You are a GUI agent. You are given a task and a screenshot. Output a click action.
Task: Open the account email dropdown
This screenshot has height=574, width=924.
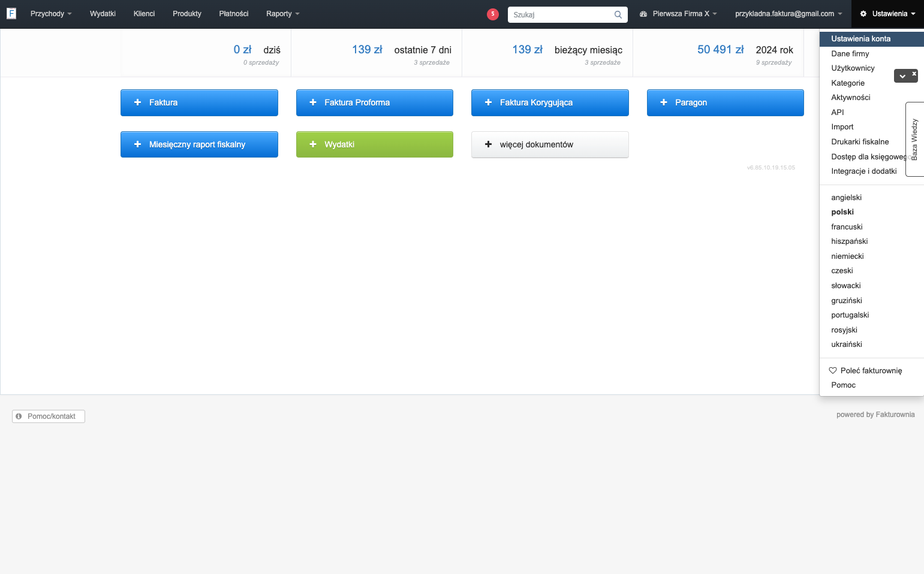coord(788,14)
